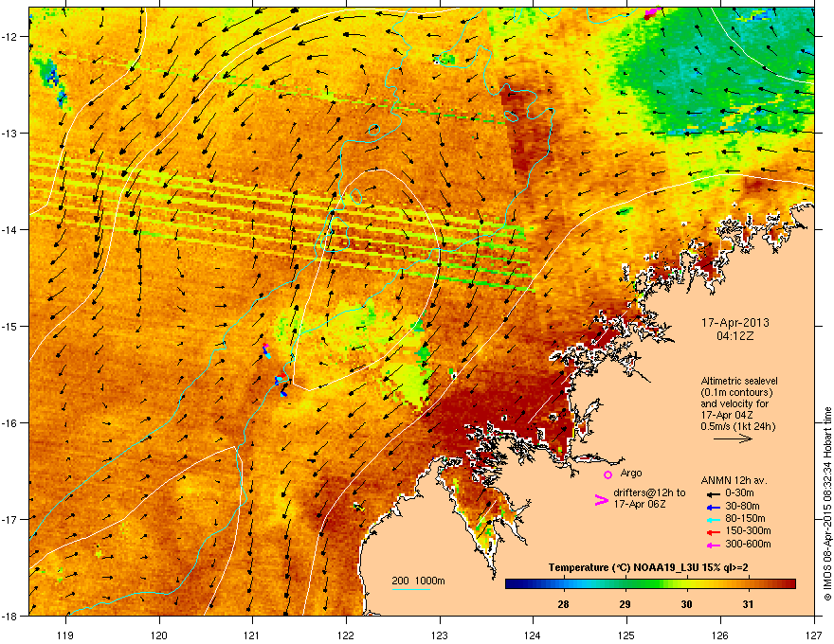
Task: Click the latitude axis label '-16'
Action: [10, 423]
